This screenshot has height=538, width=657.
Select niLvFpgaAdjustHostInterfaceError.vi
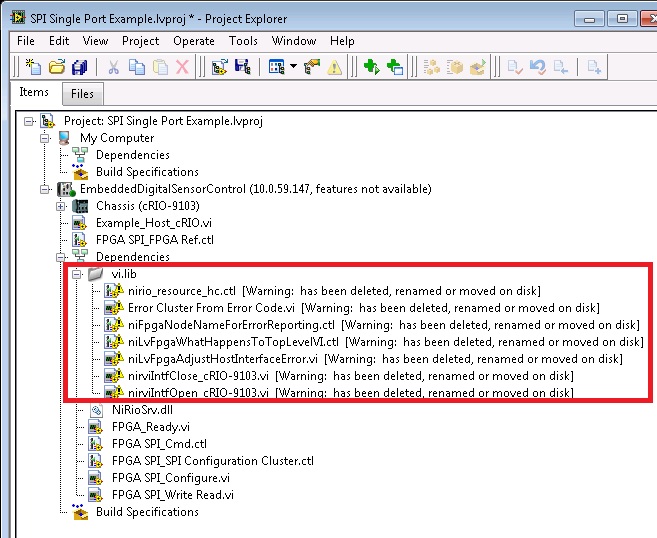coord(375,359)
